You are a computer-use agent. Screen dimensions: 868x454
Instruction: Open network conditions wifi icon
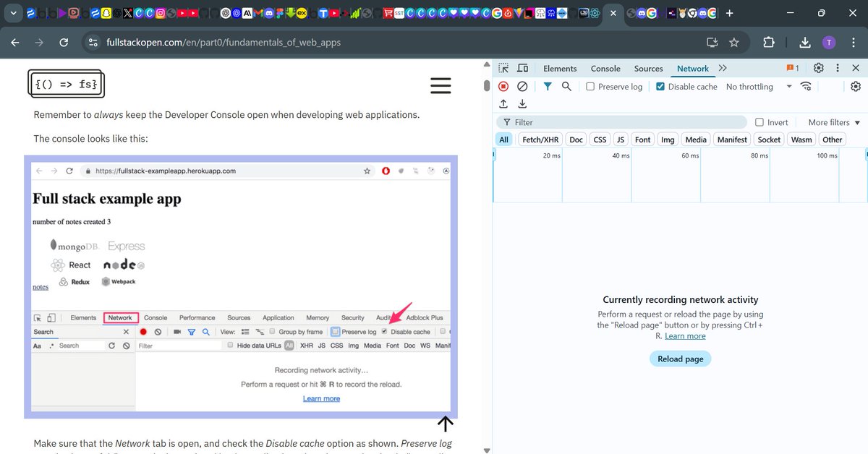806,86
